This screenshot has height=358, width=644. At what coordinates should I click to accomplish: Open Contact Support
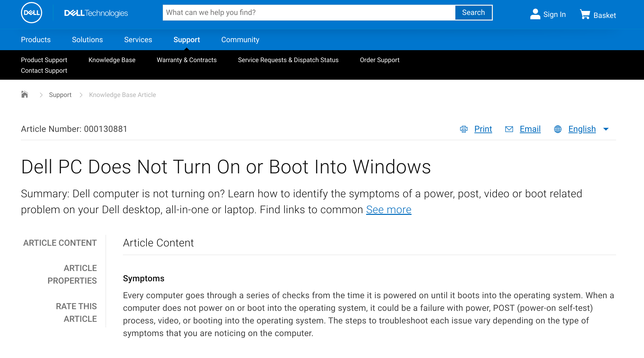click(44, 70)
